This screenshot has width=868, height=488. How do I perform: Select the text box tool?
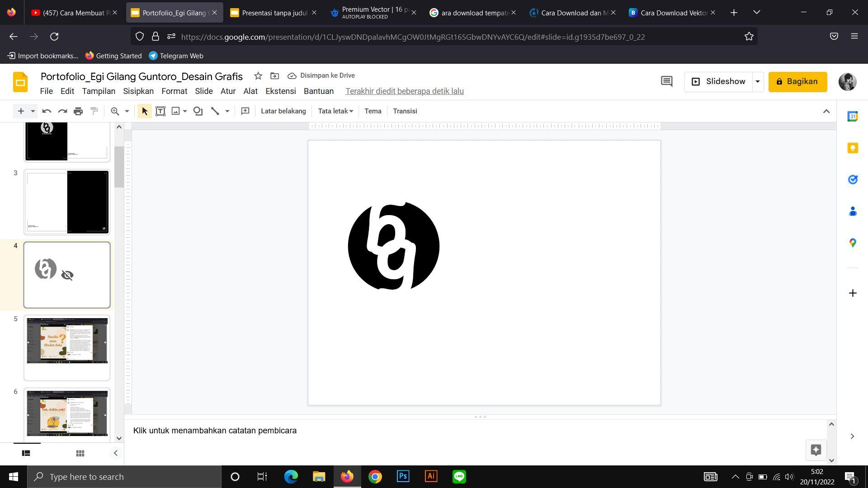tap(160, 111)
